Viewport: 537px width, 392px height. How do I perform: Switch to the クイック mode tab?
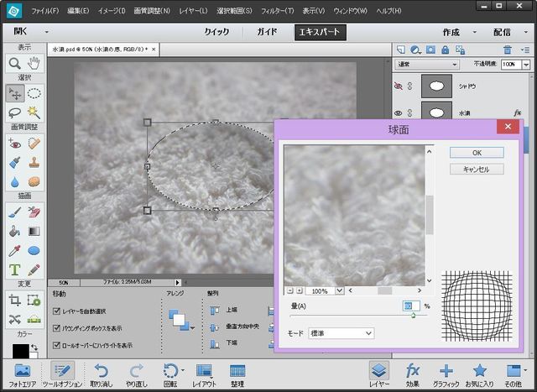[x=216, y=32]
